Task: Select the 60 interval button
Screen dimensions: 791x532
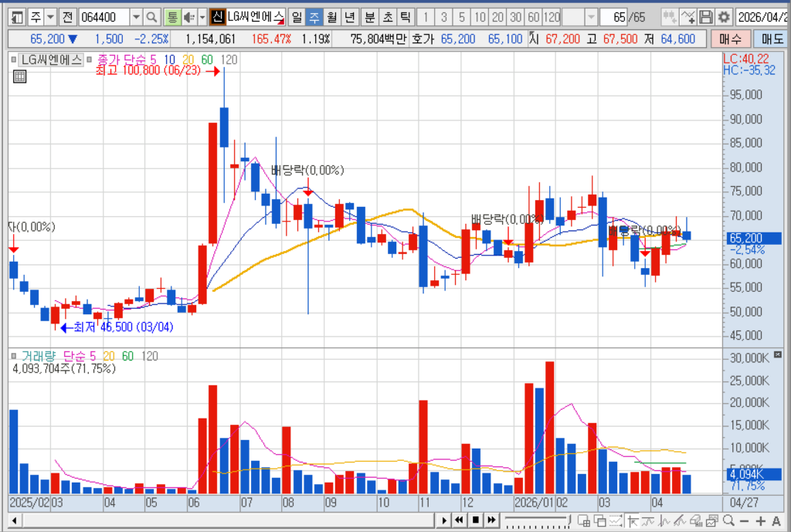Action: (x=534, y=18)
